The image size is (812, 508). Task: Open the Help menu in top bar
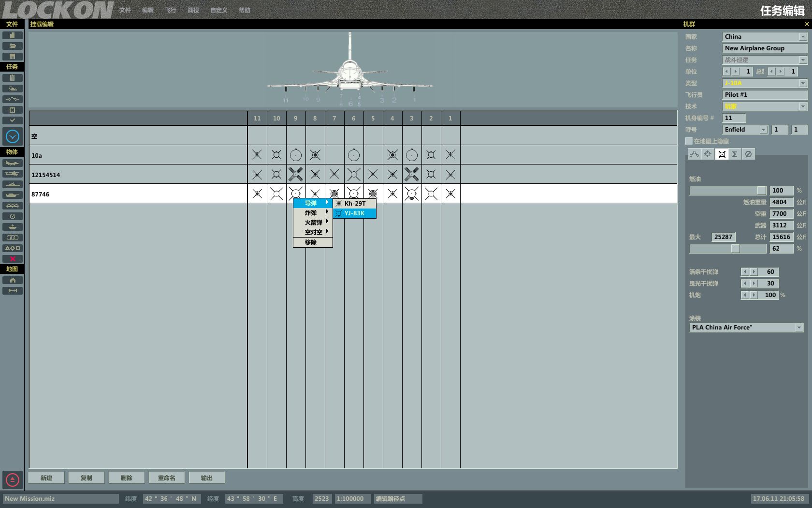pyautogui.click(x=245, y=10)
